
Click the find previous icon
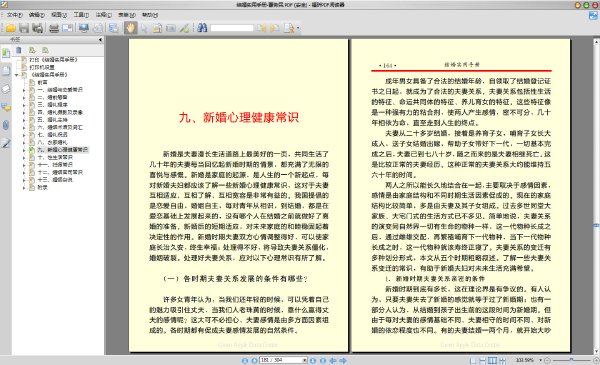coord(261,28)
